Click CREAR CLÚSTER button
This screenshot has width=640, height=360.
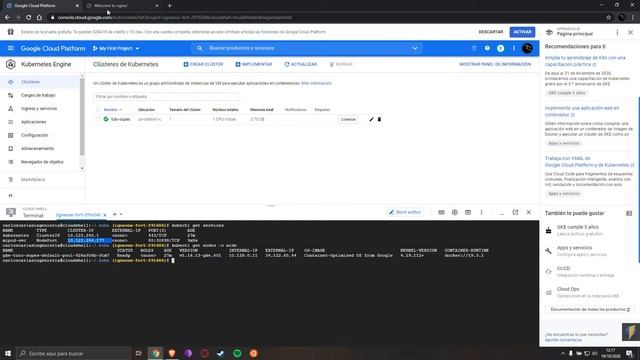(203, 64)
